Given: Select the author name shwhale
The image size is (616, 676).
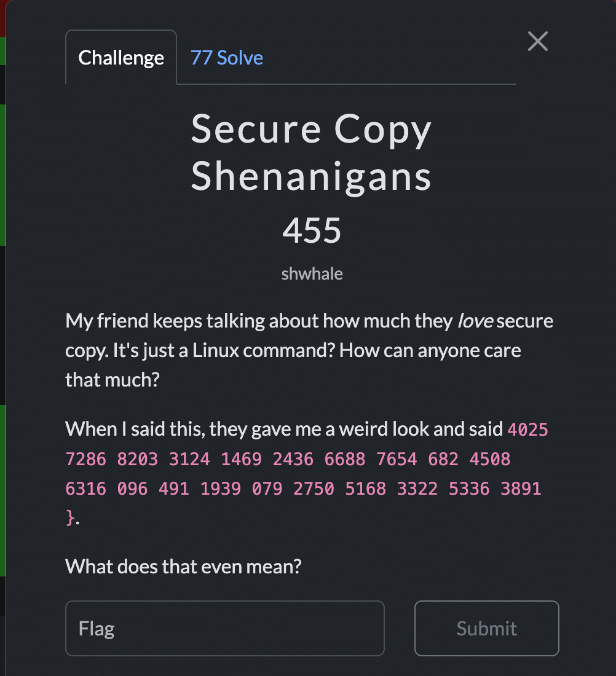Looking at the screenshot, I should click(x=312, y=273).
